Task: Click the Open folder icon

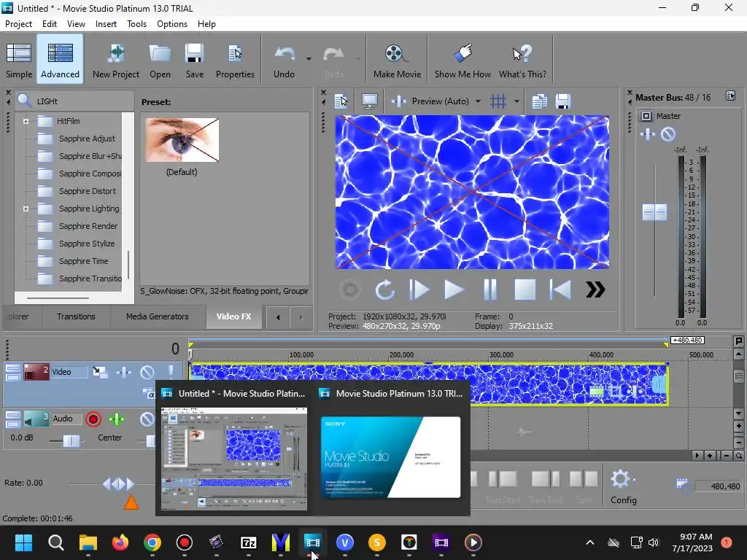Action: click(160, 60)
